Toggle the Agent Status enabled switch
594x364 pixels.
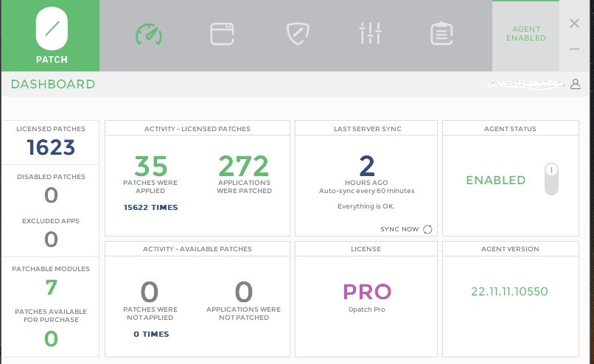pyautogui.click(x=551, y=179)
